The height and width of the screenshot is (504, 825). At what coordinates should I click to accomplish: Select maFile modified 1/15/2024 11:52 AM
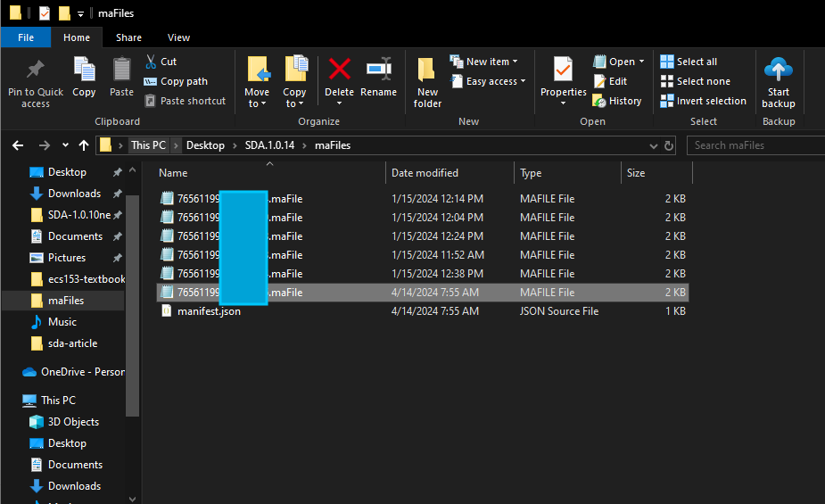tap(423, 254)
